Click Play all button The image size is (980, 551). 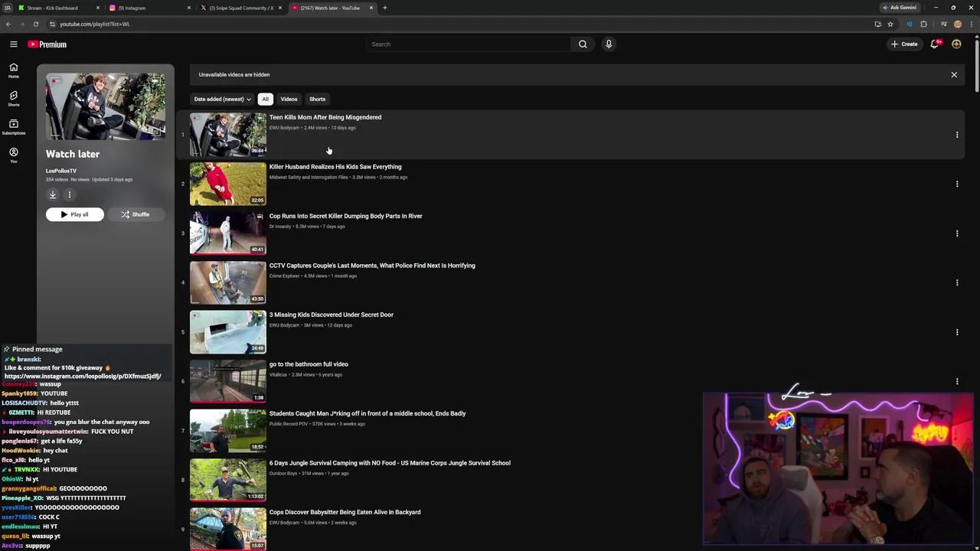click(x=74, y=214)
